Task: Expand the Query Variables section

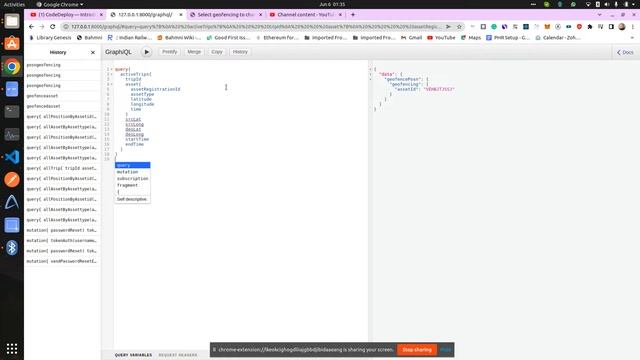Action: 133,355
